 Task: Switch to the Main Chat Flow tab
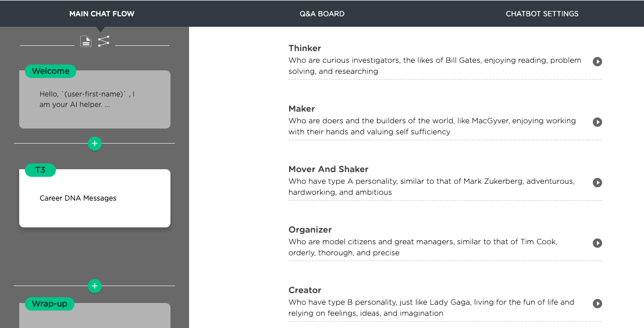pyautogui.click(x=102, y=13)
